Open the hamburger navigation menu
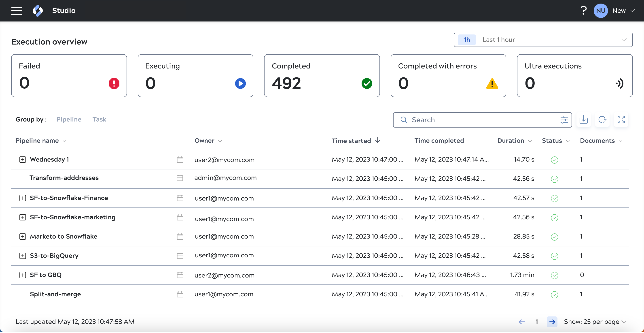The width and height of the screenshot is (644, 333). (x=17, y=11)
